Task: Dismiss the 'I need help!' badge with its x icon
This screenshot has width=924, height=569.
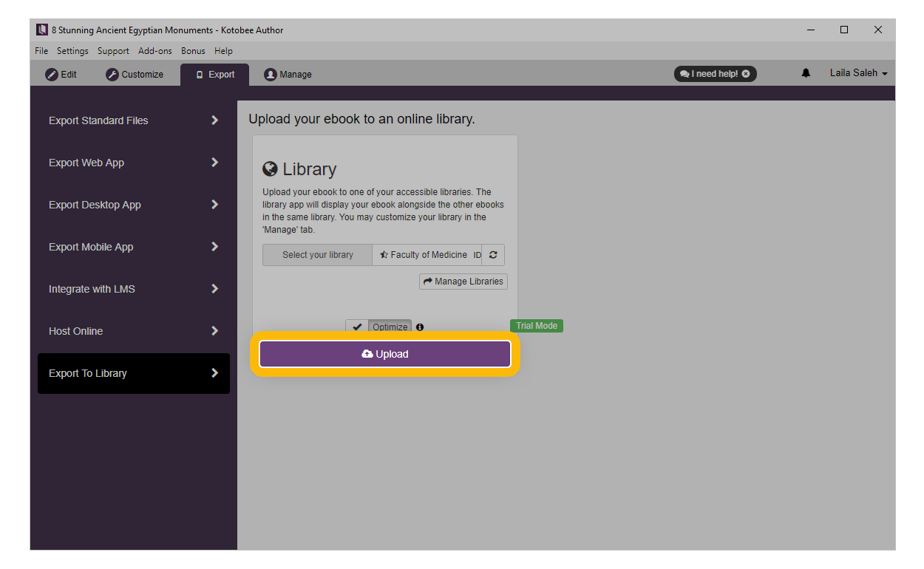Action: tap(746, 74)
